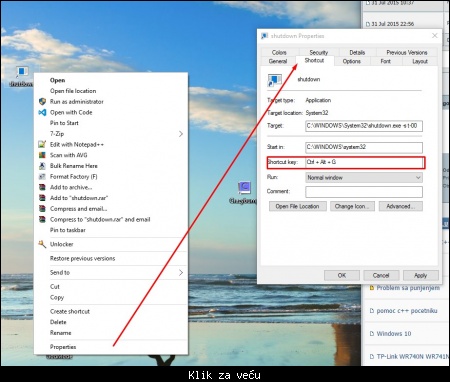Switch to the Security tab
450x382 pixels.
[x=319, y=52]
